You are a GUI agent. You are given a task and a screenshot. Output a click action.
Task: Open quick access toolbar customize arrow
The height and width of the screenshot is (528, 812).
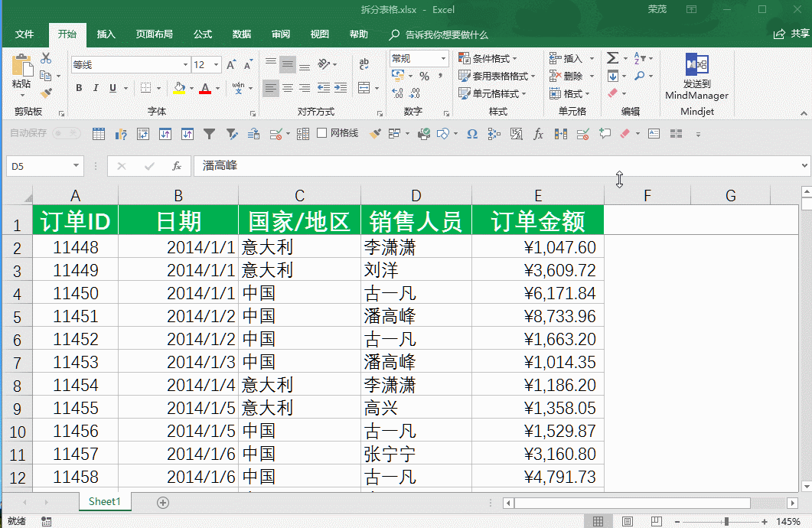click(x=698, y=135)
